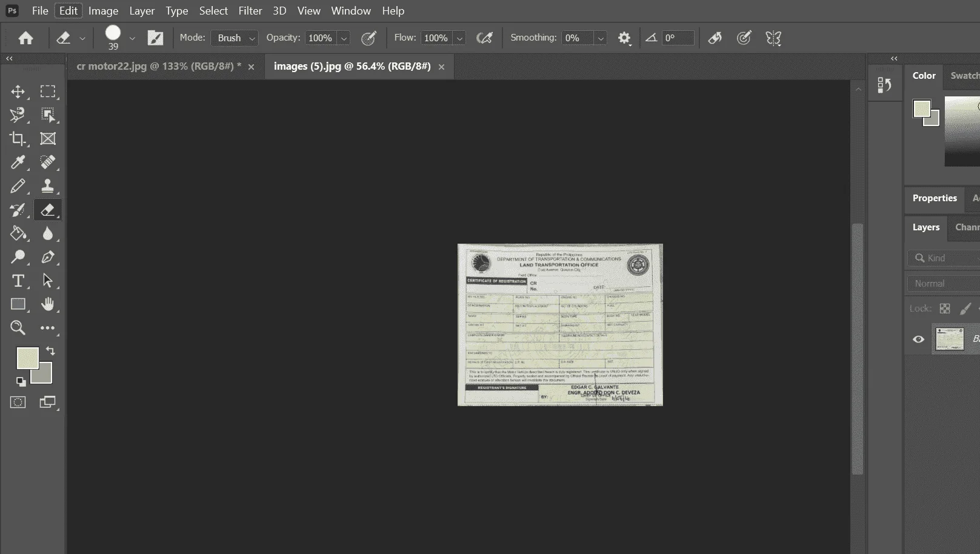Open the File menu
The width and height of the screenshot is (980, 554).
click(x=40, y=11)
